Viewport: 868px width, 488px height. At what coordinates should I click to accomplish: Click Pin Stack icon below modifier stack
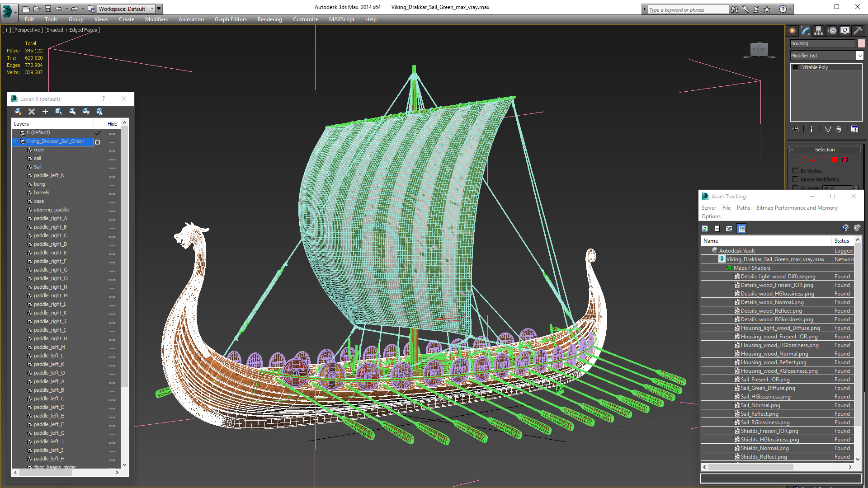click(796, 129)
